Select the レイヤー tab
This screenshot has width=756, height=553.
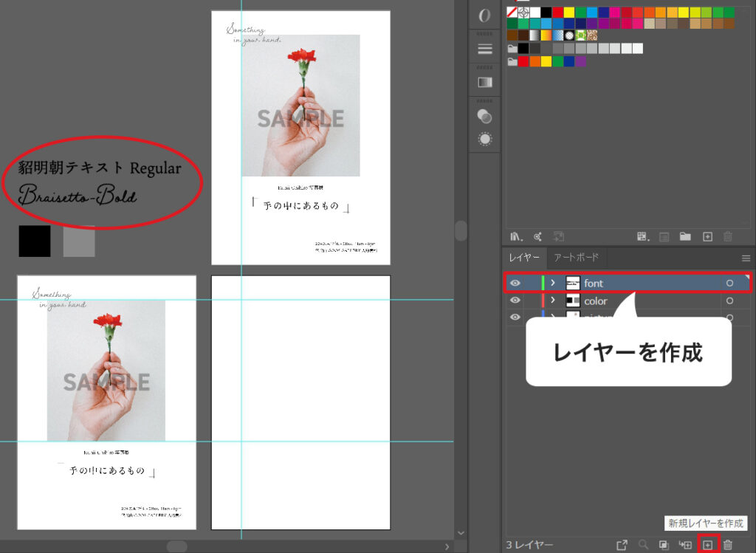tap(524, 258)
